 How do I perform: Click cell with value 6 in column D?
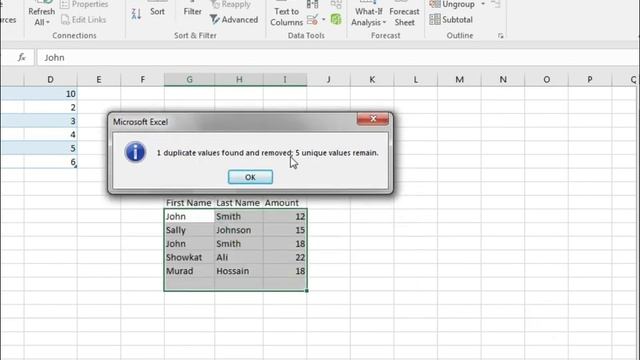(51, 162)
